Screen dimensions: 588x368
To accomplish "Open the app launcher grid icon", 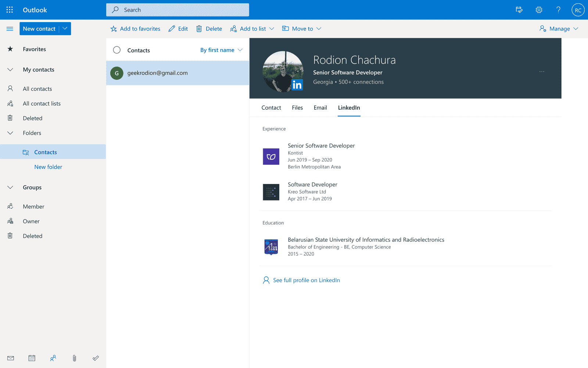I will pos(10,10).
